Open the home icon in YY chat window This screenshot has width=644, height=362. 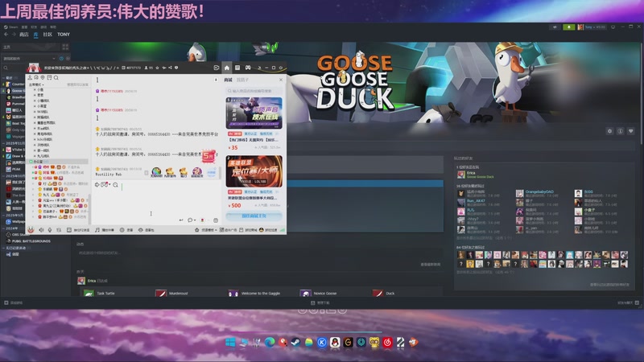coord(227,68)
